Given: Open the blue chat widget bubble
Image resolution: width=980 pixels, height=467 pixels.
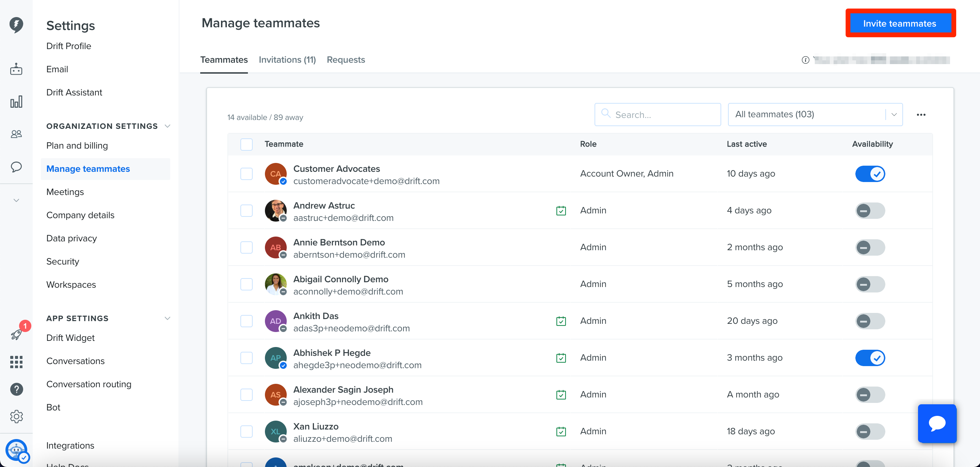Looking at the screenshot, I should (x=937, y=423).
